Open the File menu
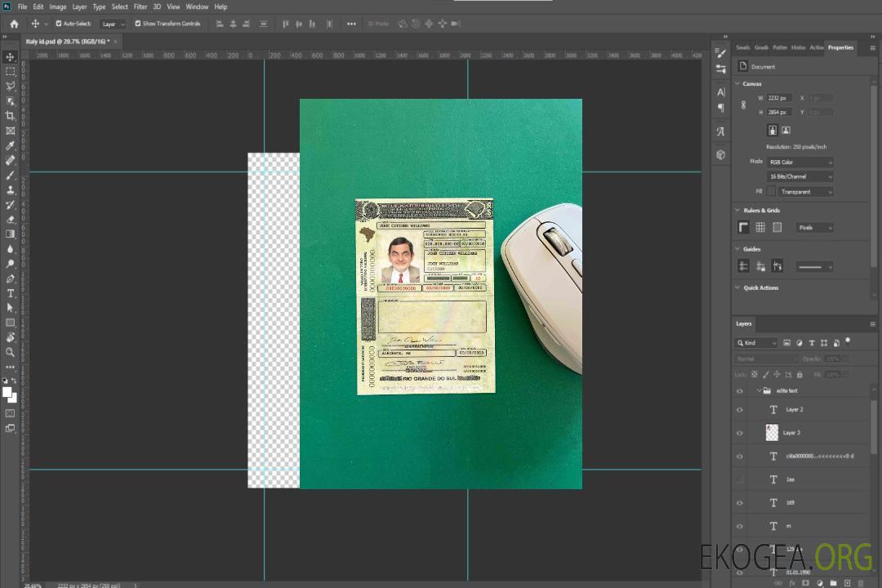882x588 pixels. (23, 7)
